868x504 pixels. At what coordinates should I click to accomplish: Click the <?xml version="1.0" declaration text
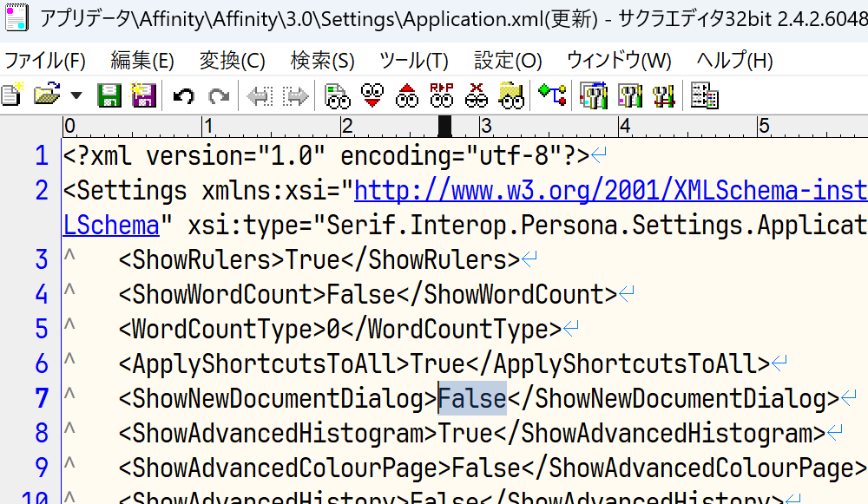[x=194, y=156]
